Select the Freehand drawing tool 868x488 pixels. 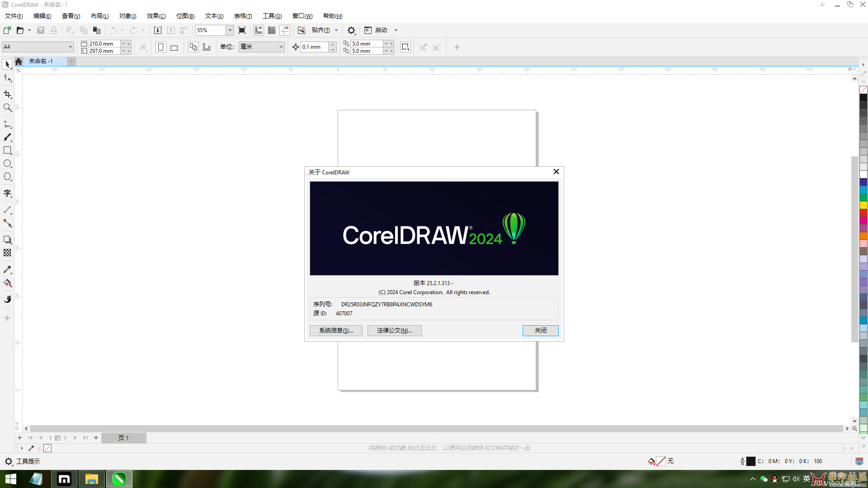[x=7, y=124]
